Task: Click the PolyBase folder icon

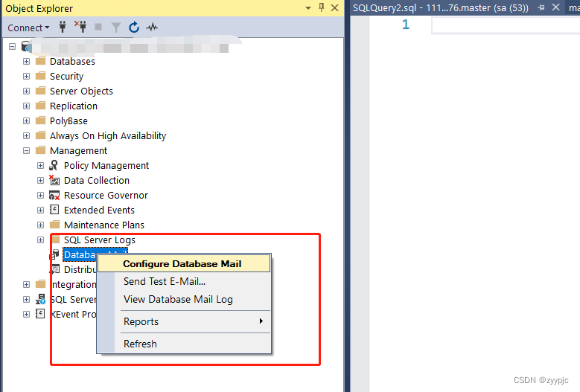Action: click(40, 121)
